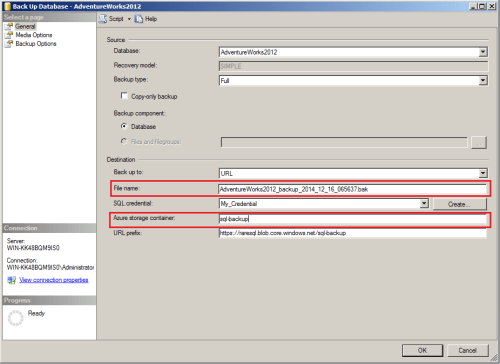Open View connection properties link
500x364 pixels.
pyautogui.click(x=54, y=280)
